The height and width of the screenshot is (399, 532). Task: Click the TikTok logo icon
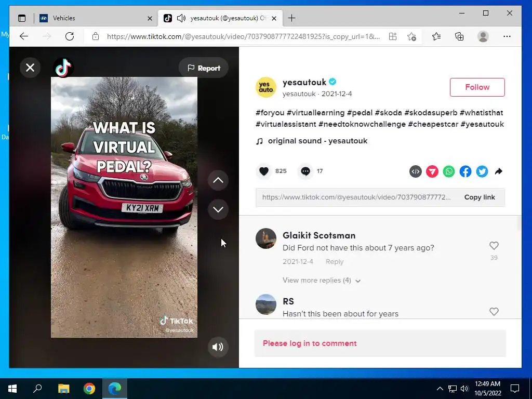pyautogui.click(x=63, y=68)
